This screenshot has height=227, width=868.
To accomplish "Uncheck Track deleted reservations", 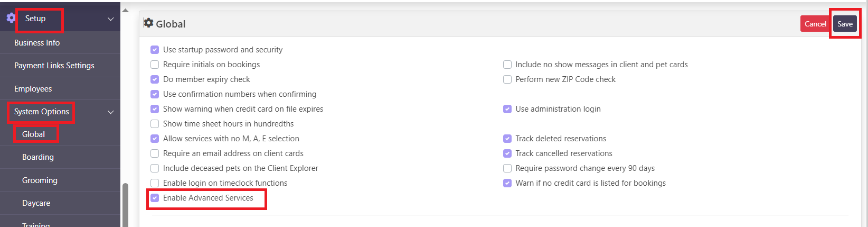I will (x=507, y=139).
